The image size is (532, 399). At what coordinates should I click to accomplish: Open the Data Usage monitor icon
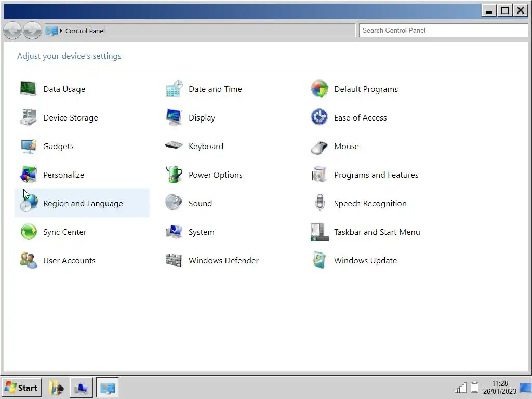(x=28, y=89)
